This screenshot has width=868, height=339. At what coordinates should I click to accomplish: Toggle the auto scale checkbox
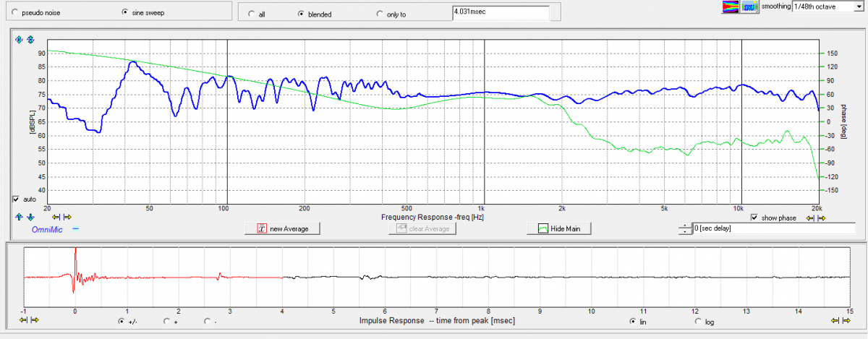point(16,199)
